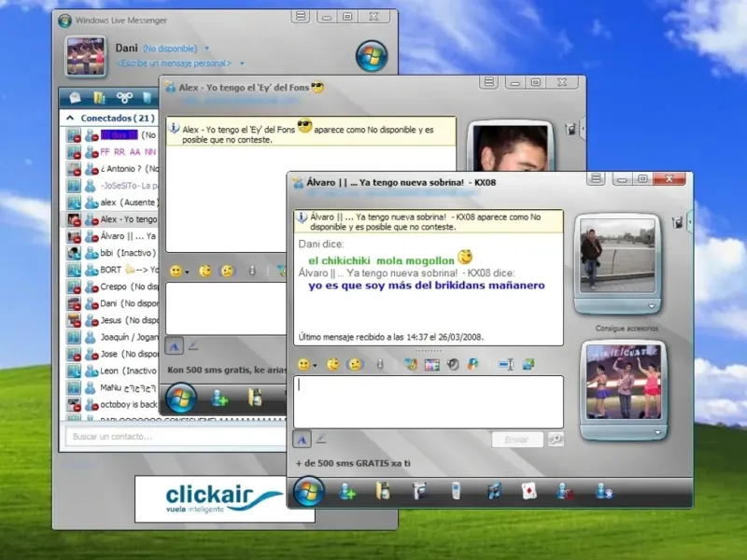Switch to handwriting pen in Alex chat
Viewport: 747px width, 560px height.
click(x=193, y=345)
